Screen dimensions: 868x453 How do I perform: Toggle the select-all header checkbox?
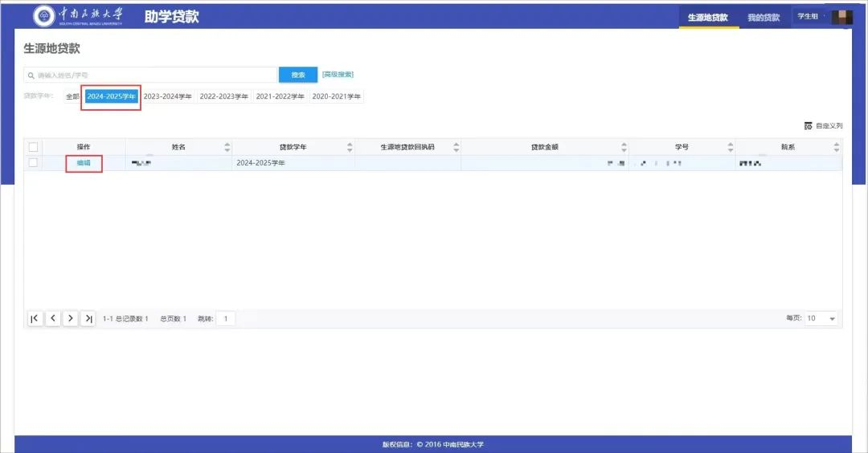point(33,147)
